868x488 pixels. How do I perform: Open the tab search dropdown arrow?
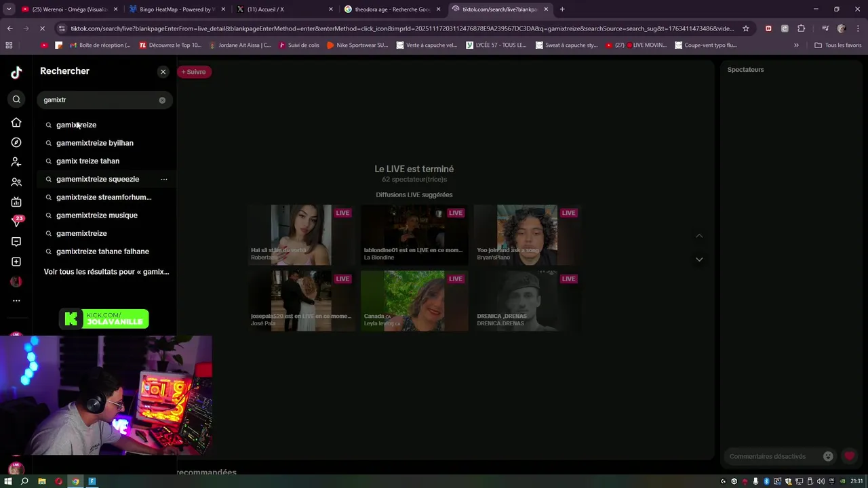(x=9, y=9)
